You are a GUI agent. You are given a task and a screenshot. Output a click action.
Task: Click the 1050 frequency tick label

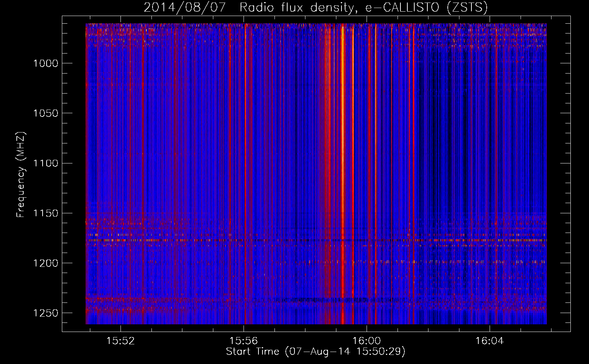46,113
